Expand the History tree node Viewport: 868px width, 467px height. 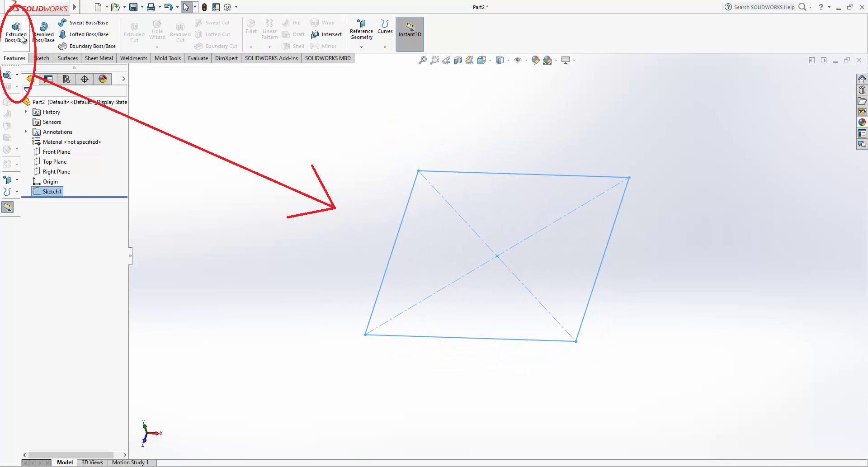click(x=26, y=112)
